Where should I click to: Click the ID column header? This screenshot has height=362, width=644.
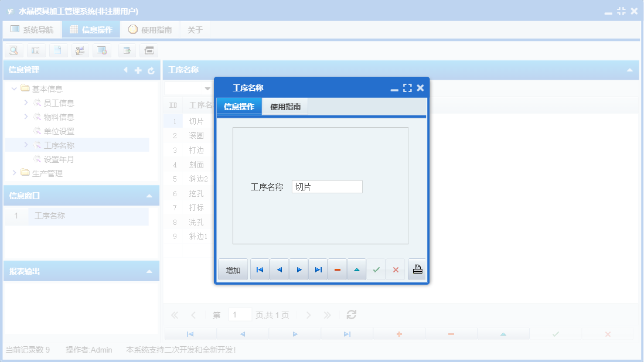tap(173, 105)
